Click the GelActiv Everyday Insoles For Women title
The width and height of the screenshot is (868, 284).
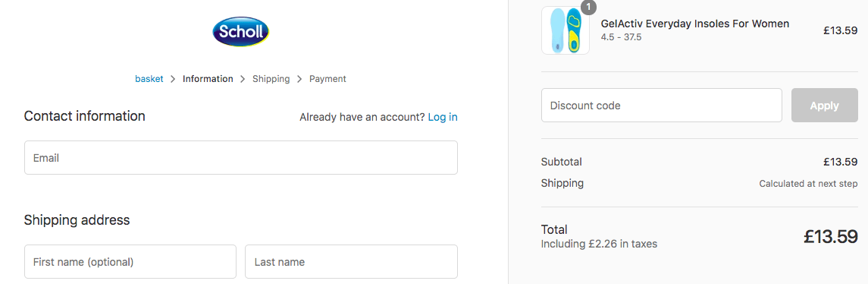[695, 24]
